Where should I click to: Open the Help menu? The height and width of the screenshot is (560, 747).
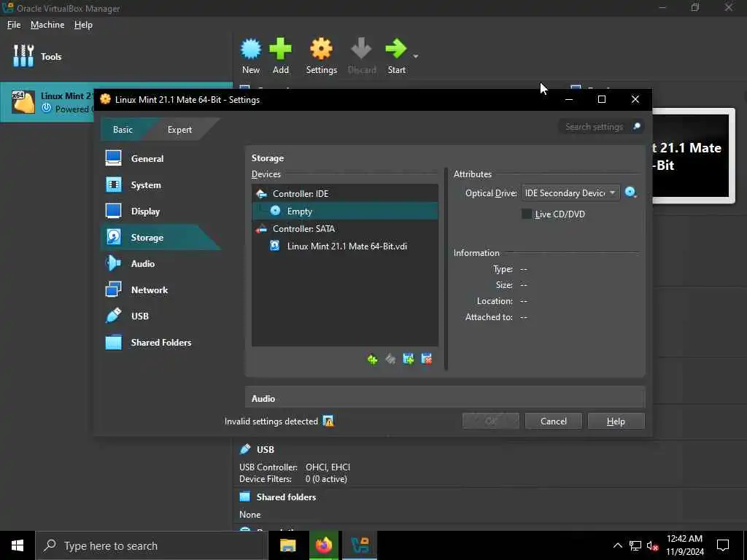(x=83, y=25)
